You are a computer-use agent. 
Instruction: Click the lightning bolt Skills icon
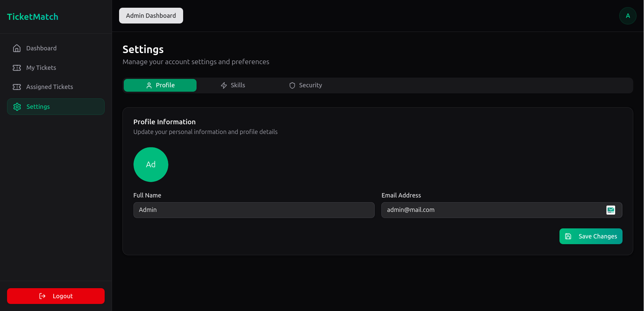[x=224, y=85]
